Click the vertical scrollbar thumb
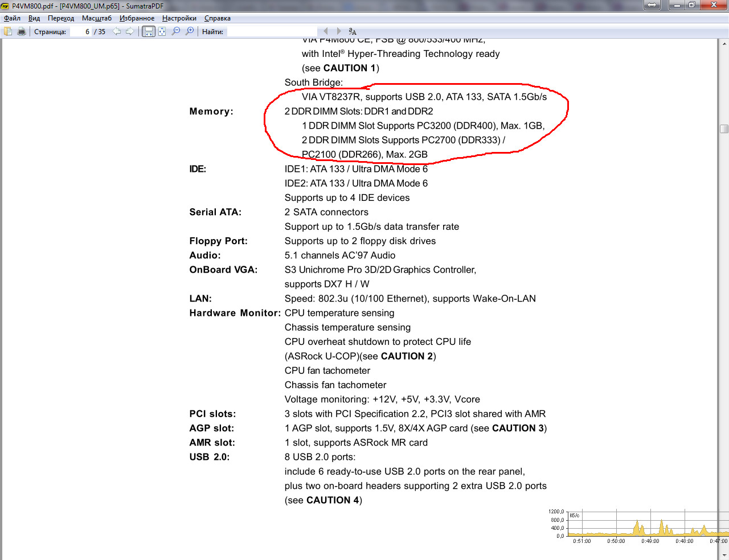The height and width of the screenshot is (560, 729). click(x=724, y=129)
